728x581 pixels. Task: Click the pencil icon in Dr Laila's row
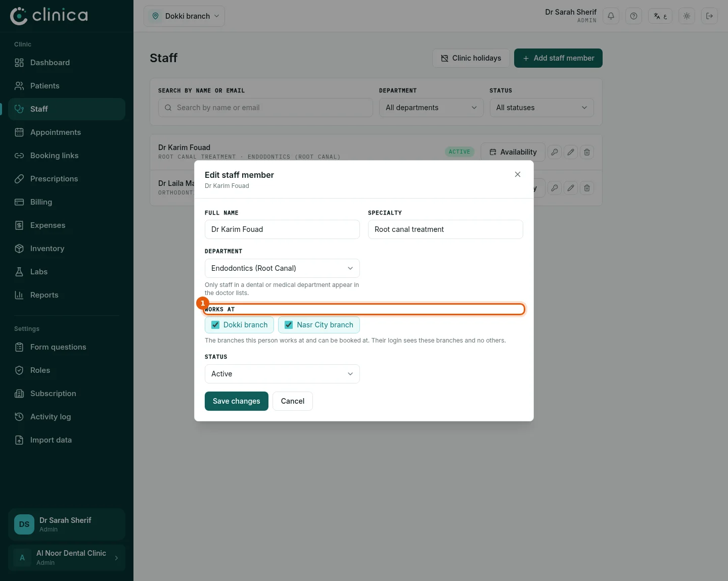click(571, 188)
